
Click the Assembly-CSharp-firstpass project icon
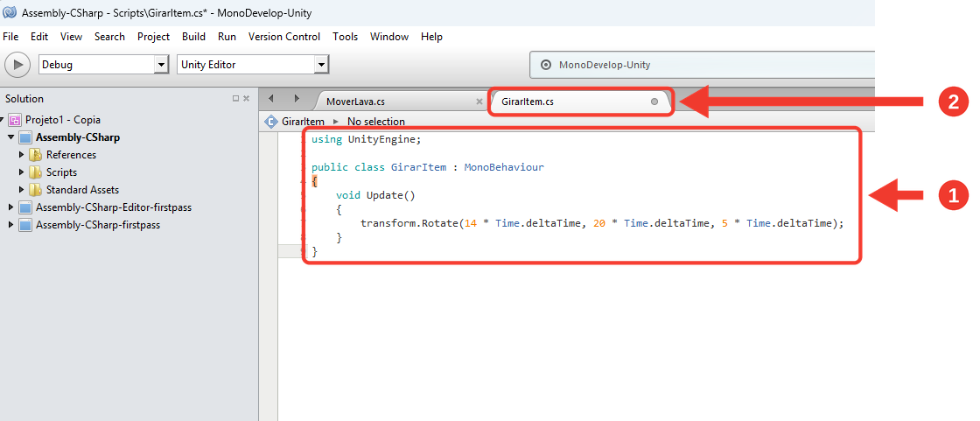[25, 225]
